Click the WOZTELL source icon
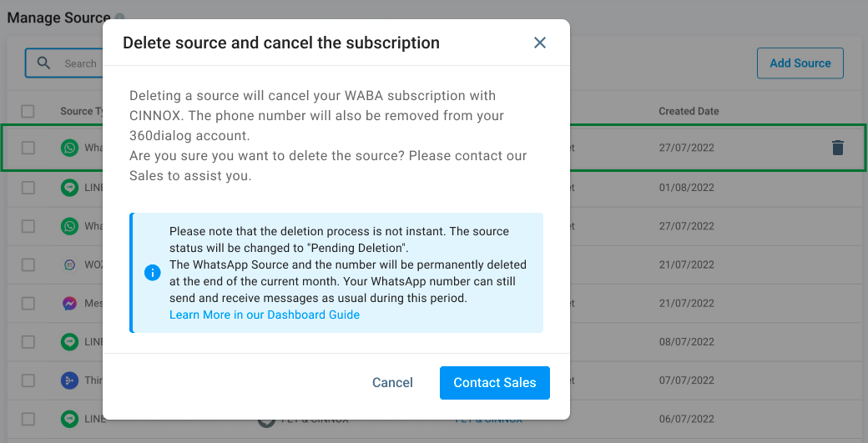Screen dimensions: 868x443 click(69, 264)
